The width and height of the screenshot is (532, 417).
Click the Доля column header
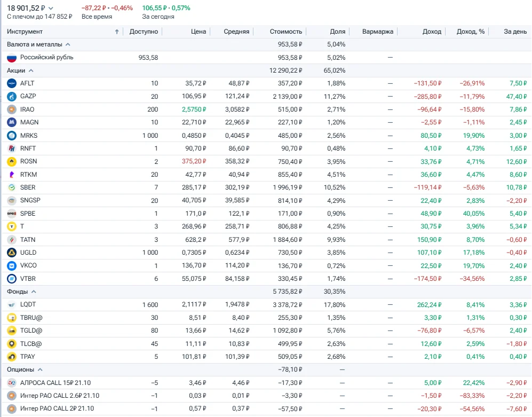tap(338, 32)
